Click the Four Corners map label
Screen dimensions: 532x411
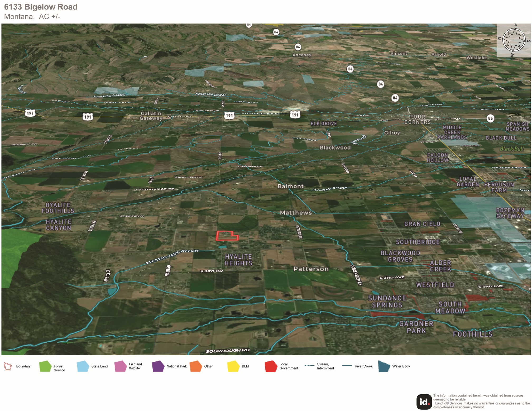point(417,120)
